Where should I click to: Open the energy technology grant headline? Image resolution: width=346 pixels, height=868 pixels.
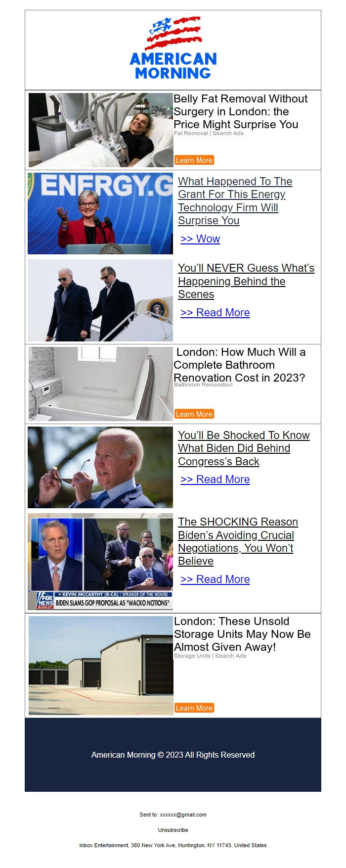(x=235, y=201)
